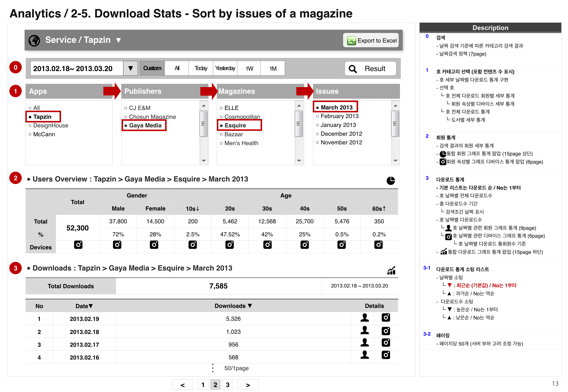568x392 pixels.
Task: Switch the date filter to 1W
Action: (249, 68)
